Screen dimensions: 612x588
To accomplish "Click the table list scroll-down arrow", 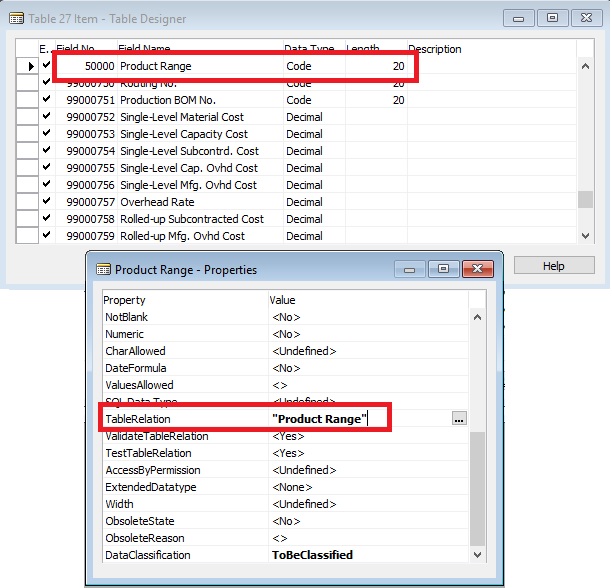I will click(x=586, y=235).
